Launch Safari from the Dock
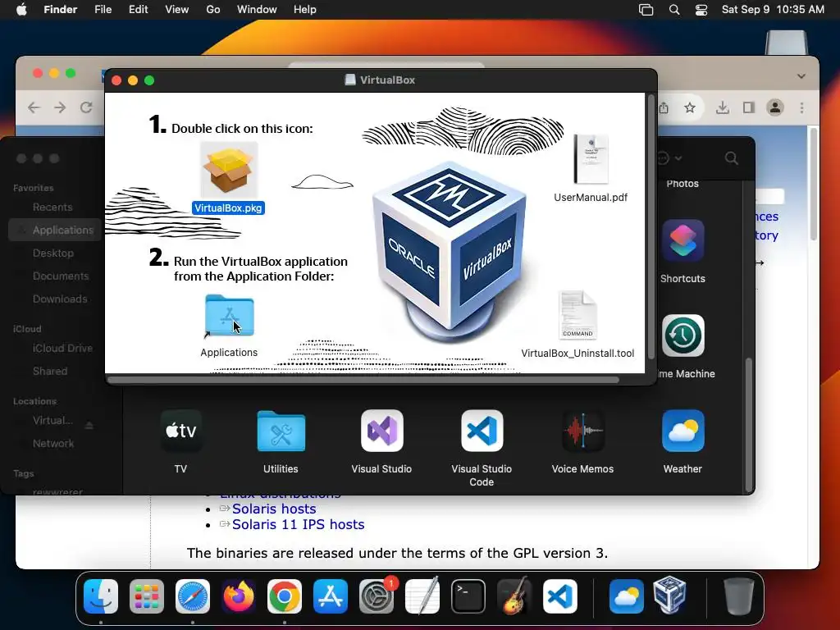 pos(193,596)
